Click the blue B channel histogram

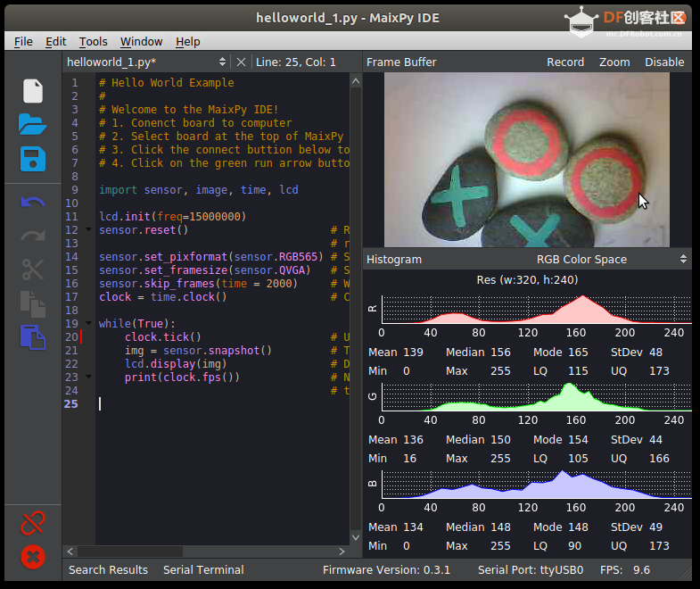click(x=537, y=484)
